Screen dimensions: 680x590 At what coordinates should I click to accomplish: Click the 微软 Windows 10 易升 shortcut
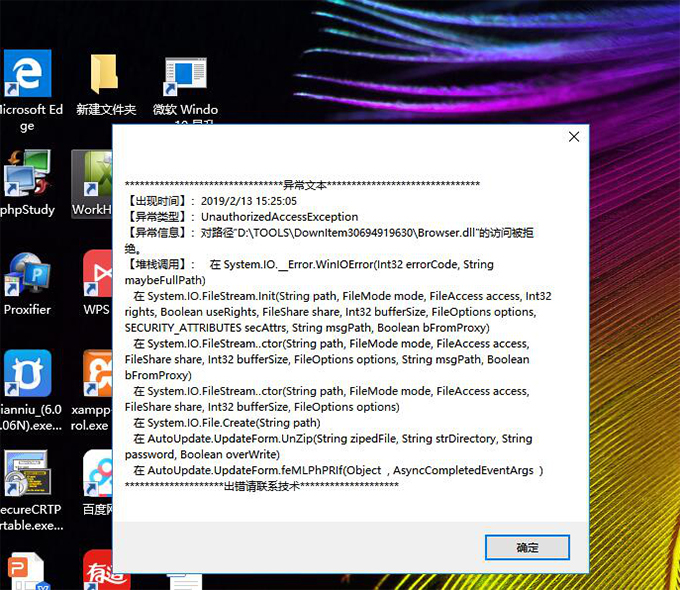coord(184,76)
